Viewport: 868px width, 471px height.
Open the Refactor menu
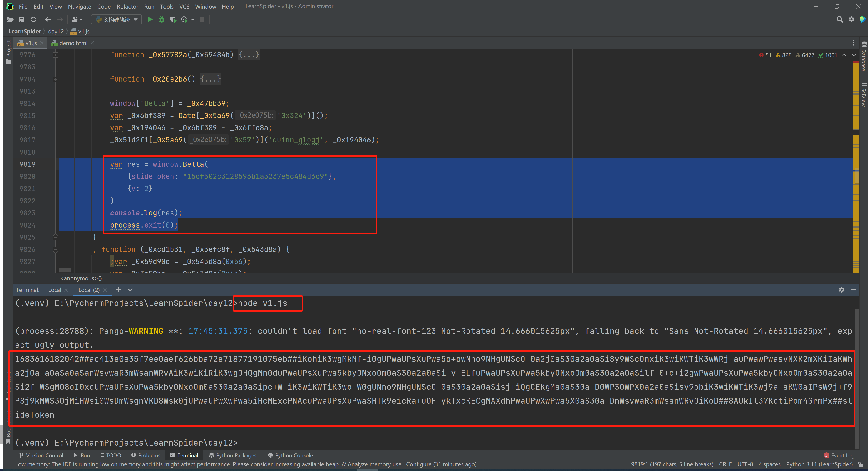tap(127, 6)
